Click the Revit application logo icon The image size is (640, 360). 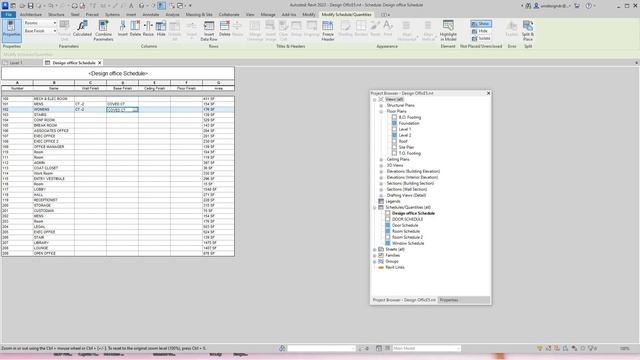click(x=5, y=5)
